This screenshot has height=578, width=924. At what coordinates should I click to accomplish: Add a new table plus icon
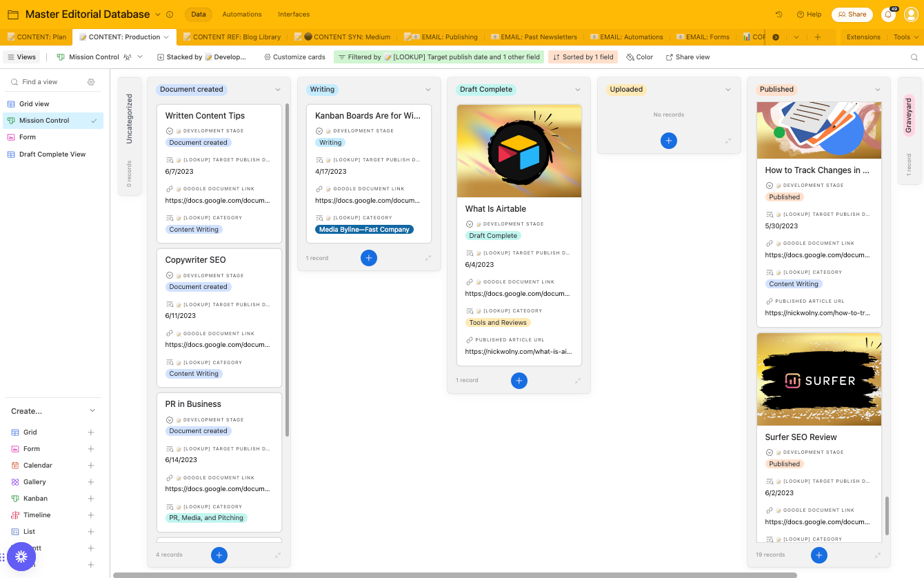[x=817, y=37]
